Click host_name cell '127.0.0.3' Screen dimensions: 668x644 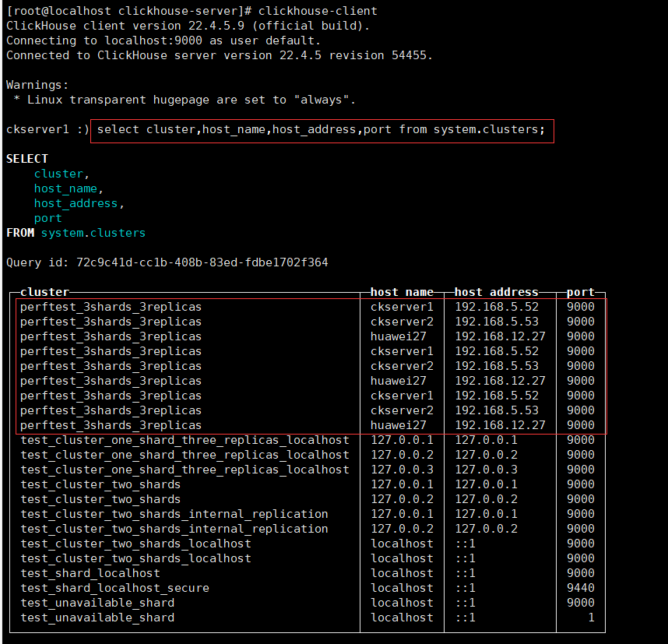coord(403,470)
